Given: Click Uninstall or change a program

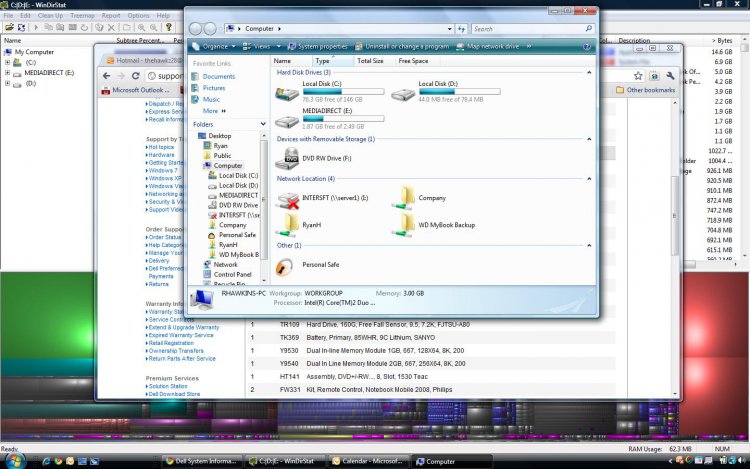Looking at the screenshot, I should (402, 46).
